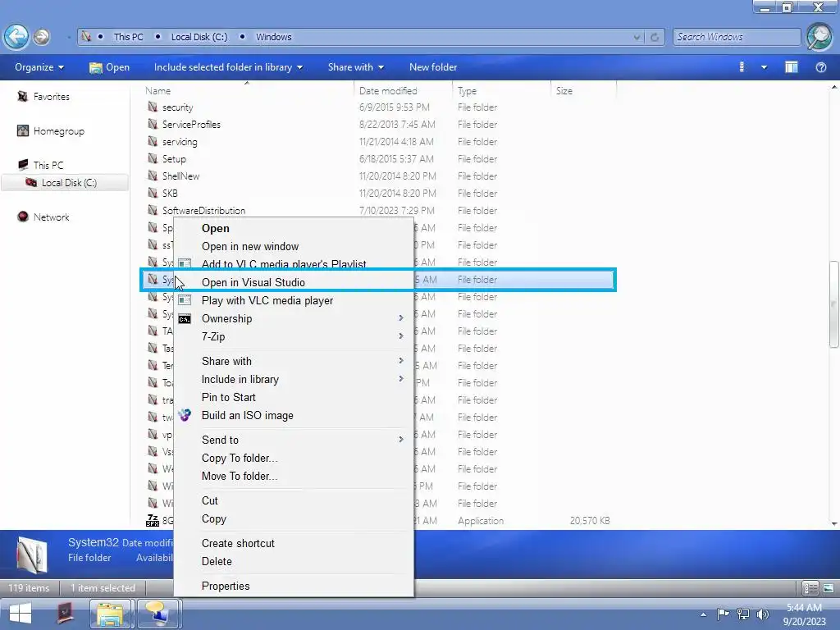Show hidden tray icons arrow
This screenshot has width=840, height=630.
[703, 614]
